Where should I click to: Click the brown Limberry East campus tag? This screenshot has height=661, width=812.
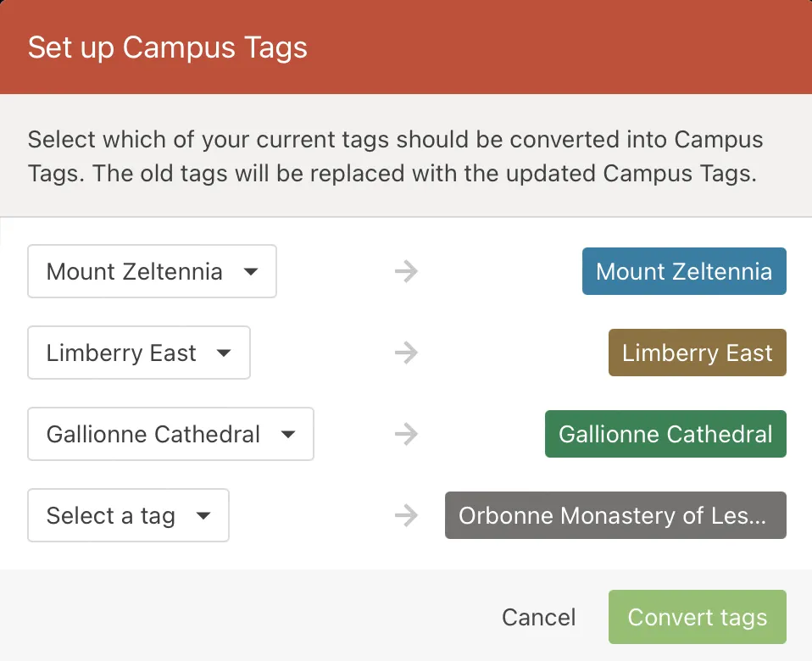tap(697, 353)
